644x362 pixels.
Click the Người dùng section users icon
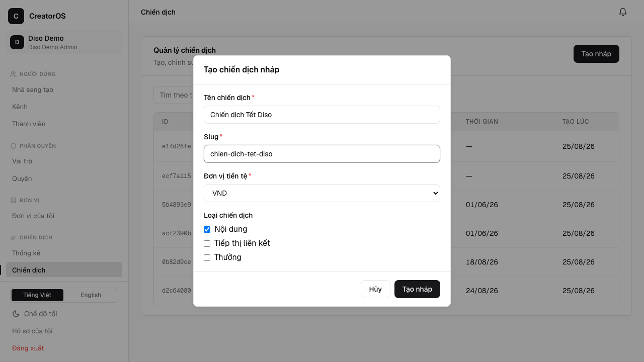point(13,74)
